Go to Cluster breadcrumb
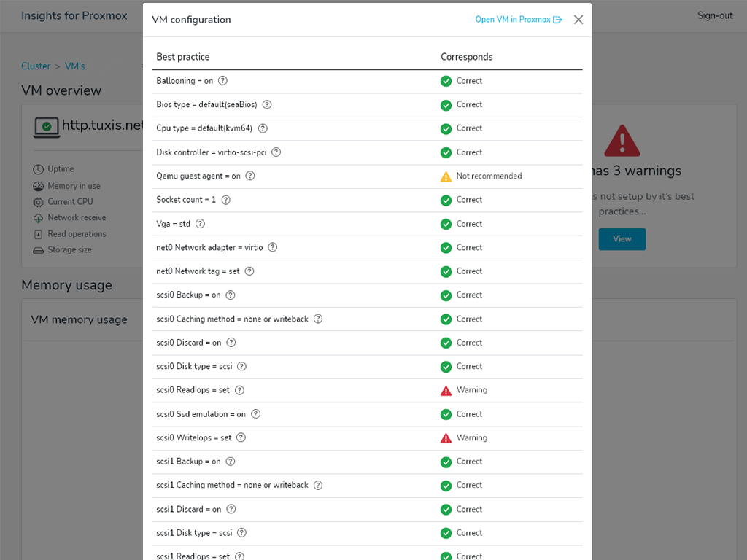The width and height of the screenshot is (747, 560). tap(36, 66)
